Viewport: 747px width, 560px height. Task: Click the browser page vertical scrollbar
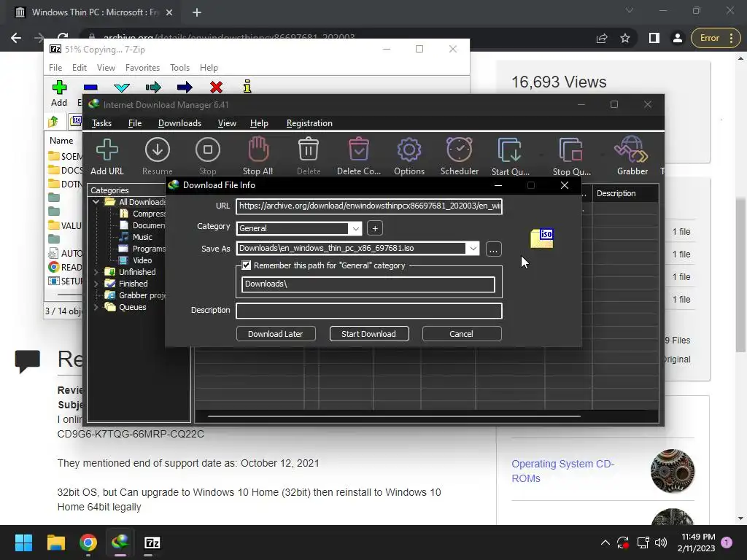pyautogui.click(x=740, y=274)
